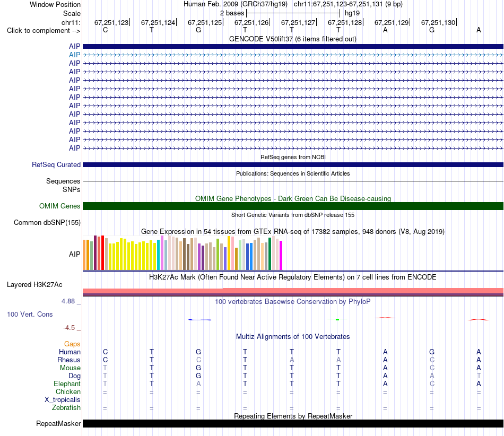Image resolution: width=504 pixels, height=436 pixels.
Task: Click the light-blue highlighted AIP transcript label
Action: tap(75, 55)
